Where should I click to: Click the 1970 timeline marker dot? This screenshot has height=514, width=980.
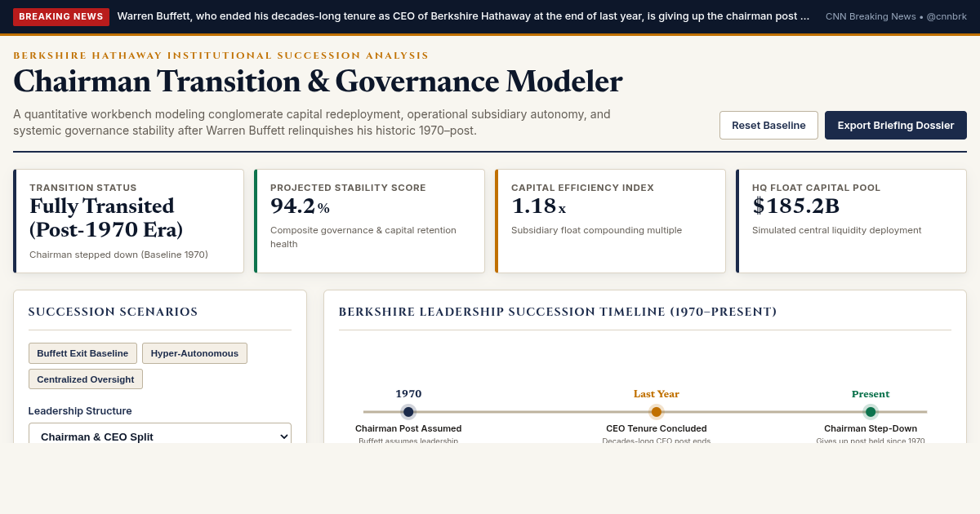[408, 412]
